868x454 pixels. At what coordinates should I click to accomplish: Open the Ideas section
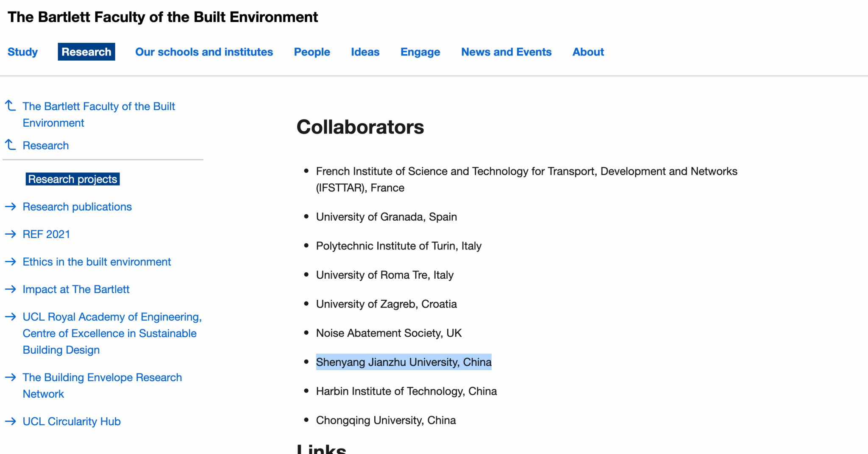pyautogui.click(x=365, y=52)
